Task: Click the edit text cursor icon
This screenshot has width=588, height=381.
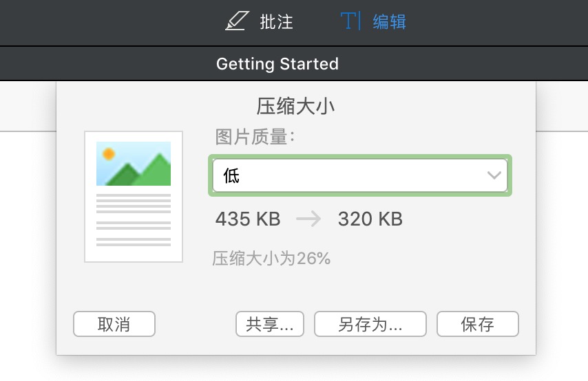Action: pos(350,21)
